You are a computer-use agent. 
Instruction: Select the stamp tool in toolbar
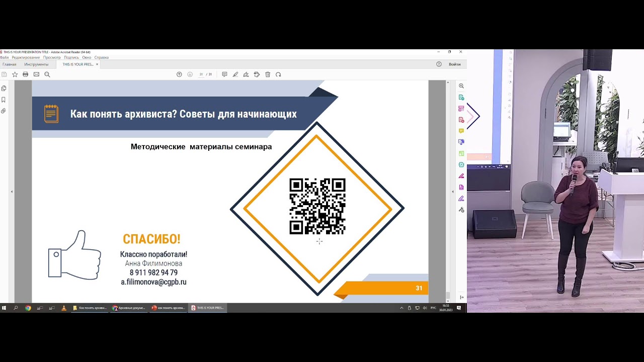(x=257, y=74)
